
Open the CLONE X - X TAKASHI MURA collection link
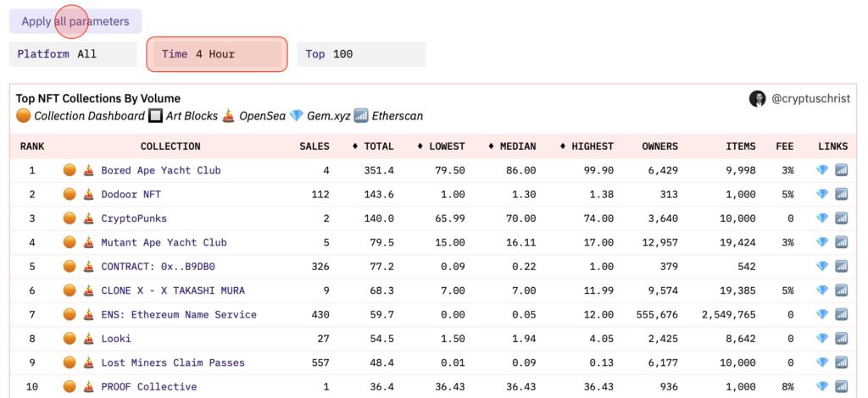click(173, 290)
